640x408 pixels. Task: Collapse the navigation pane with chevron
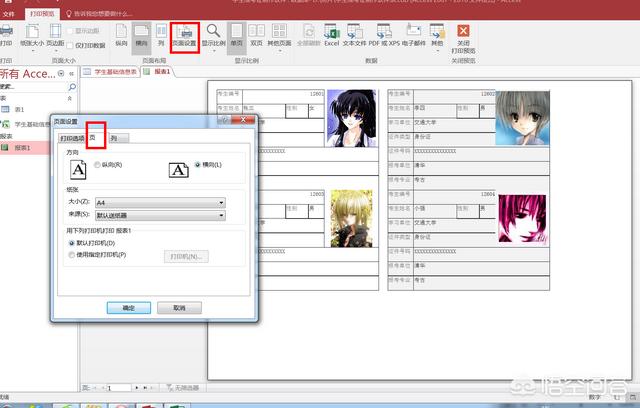(x=71, y=74)
